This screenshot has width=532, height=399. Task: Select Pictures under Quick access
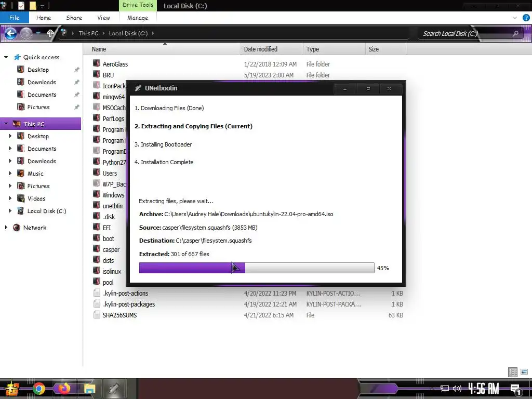38,107
